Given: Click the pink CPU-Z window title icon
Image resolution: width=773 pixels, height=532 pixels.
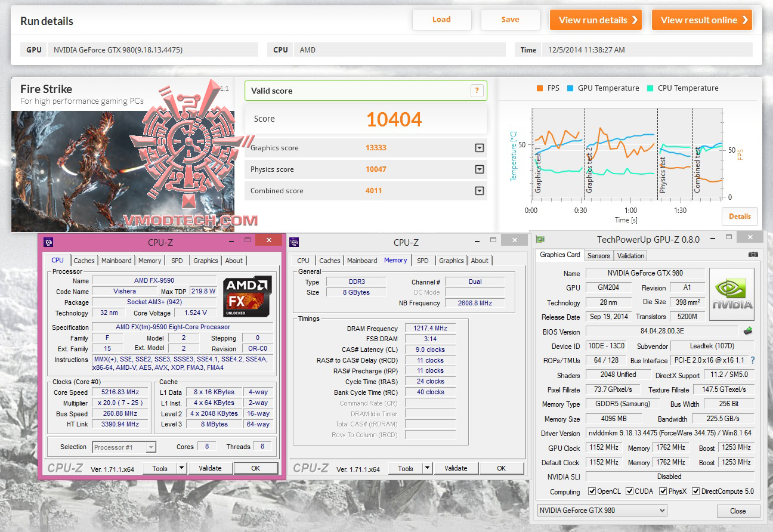Looking at the screenshot, I should tap(49, 242).
